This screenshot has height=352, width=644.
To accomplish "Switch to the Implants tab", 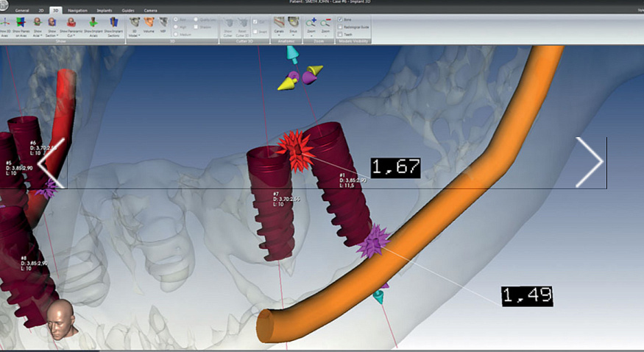I will coord(105,10).
